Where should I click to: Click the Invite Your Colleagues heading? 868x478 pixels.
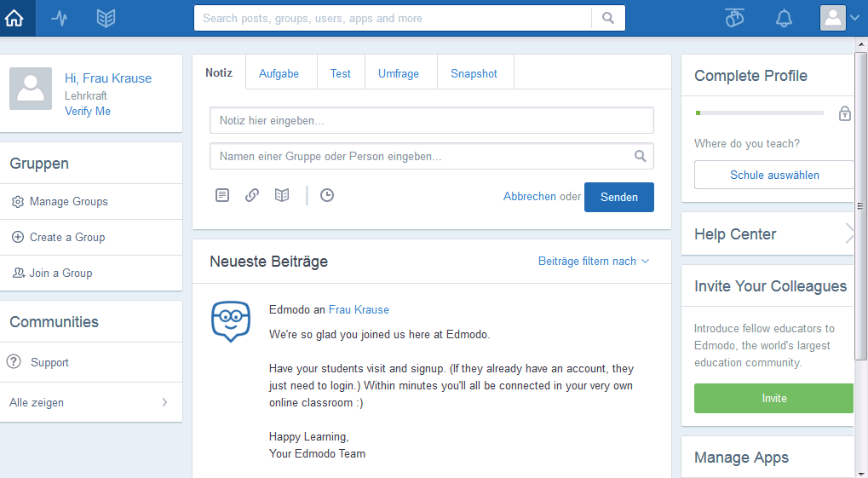click(x=771, y=285)
